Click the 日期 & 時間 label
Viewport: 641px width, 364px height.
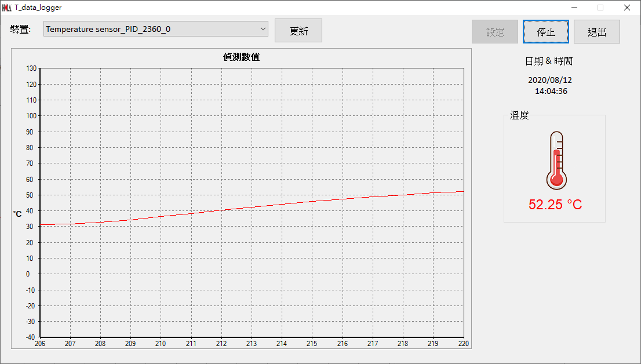549,61
